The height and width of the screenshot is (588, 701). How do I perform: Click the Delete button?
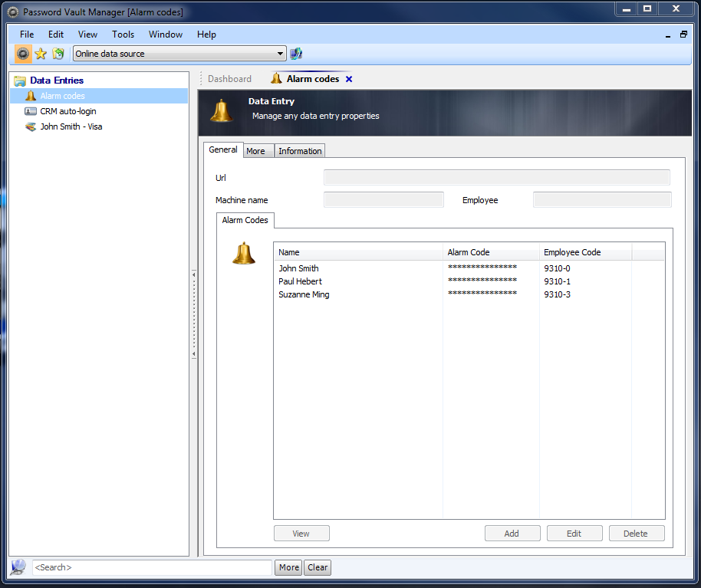pyautogui.click(x=637, y=534)
